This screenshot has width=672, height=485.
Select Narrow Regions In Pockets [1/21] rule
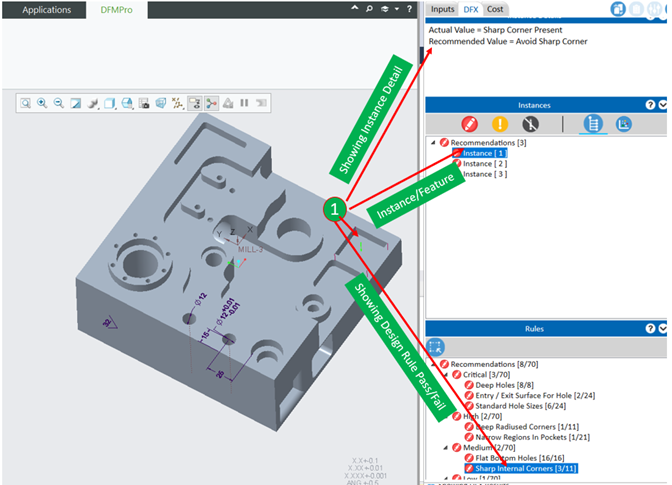[x=532, y=437]
